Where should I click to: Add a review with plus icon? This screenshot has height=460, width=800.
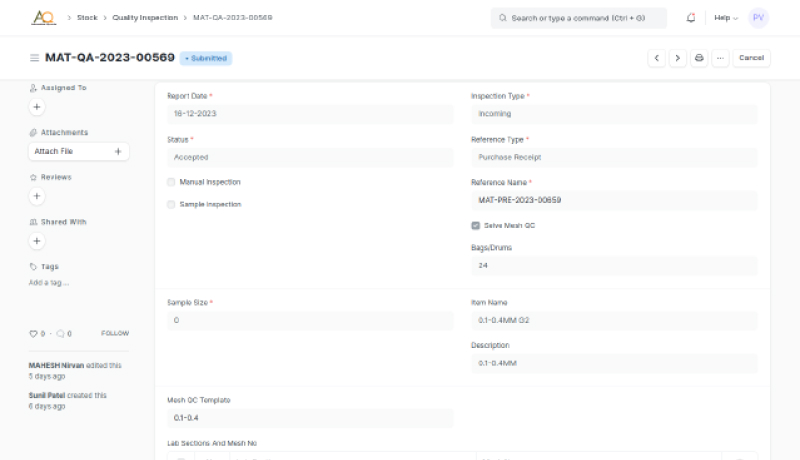[37, 196]
